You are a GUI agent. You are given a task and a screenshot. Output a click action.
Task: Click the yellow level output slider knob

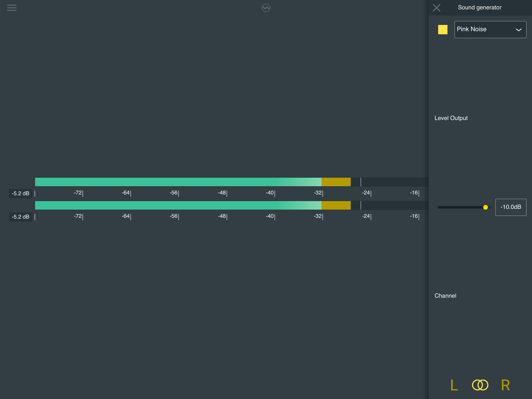485,207
